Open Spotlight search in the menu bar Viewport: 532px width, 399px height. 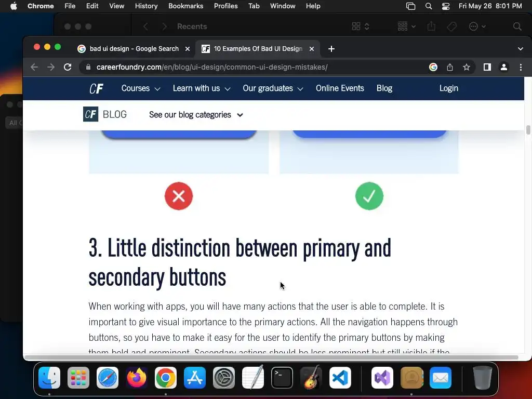[429, 6]
